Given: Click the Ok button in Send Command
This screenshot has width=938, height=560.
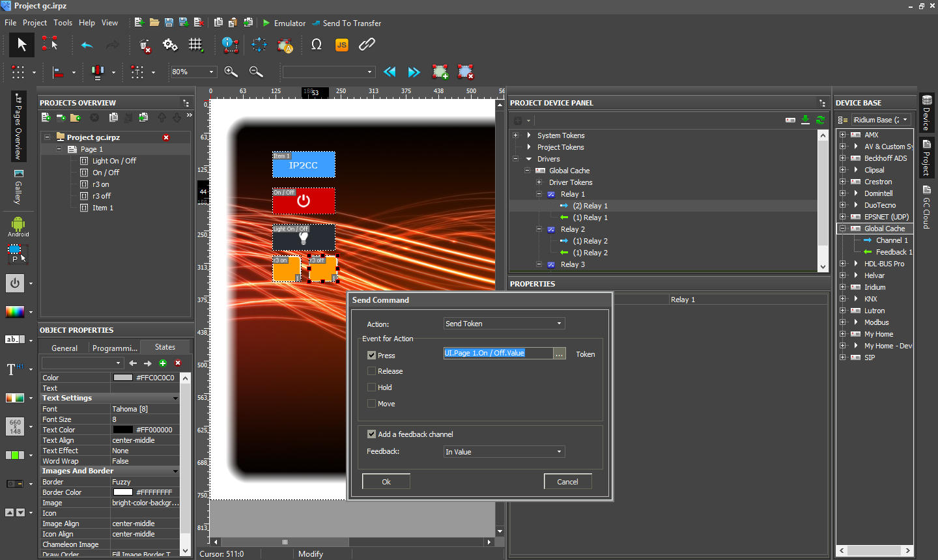Looking at the screenshot, I should point(386,482).
